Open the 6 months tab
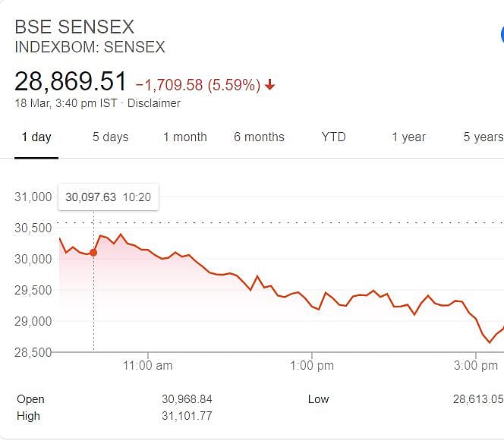 click(x=259, y=137)
